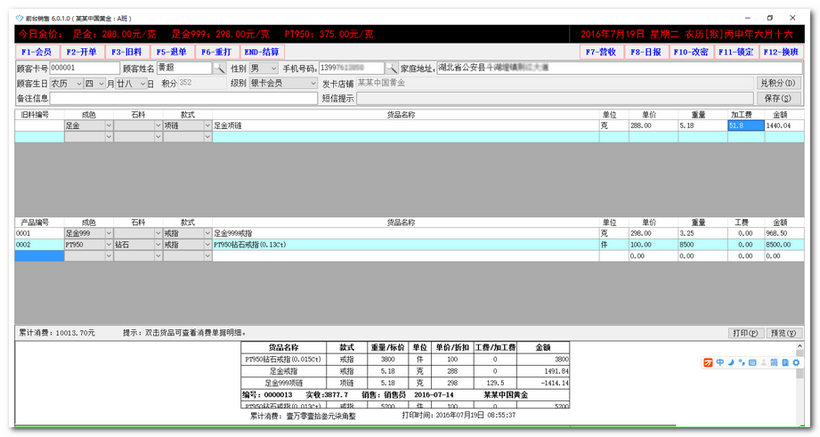820x437 pixels.
Task: Open 成色 dropdown showing PT950
Action: tap(88, 245)
